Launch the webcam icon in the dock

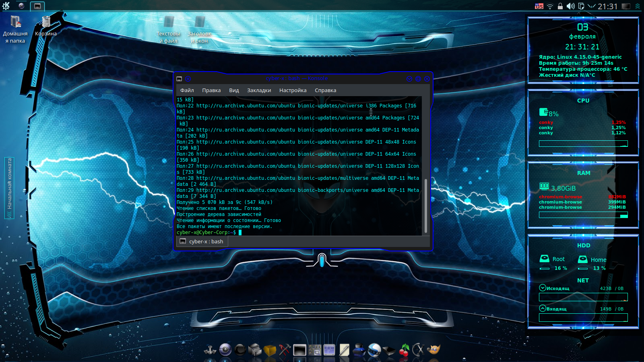tap(225, 350)
